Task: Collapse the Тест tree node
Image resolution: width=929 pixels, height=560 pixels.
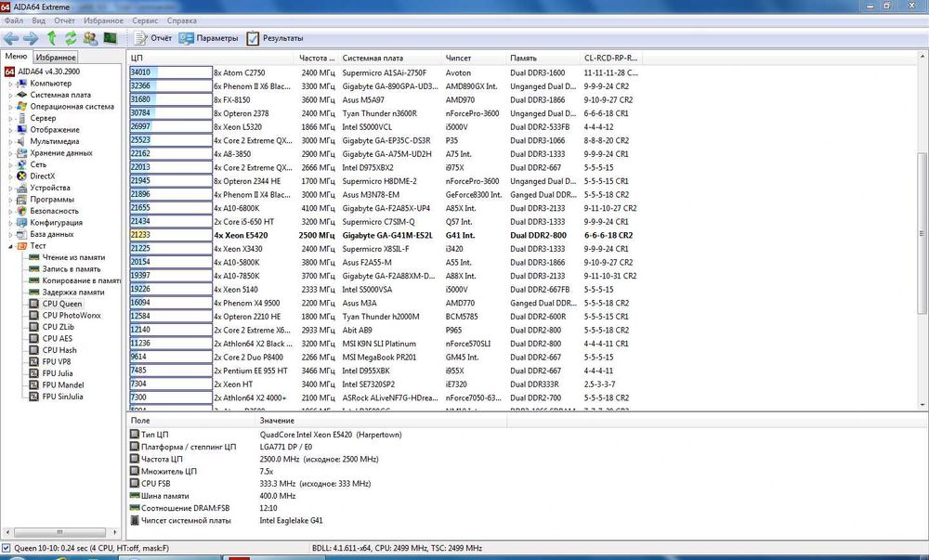Action: pyautogui.click(x=10, y=246)
